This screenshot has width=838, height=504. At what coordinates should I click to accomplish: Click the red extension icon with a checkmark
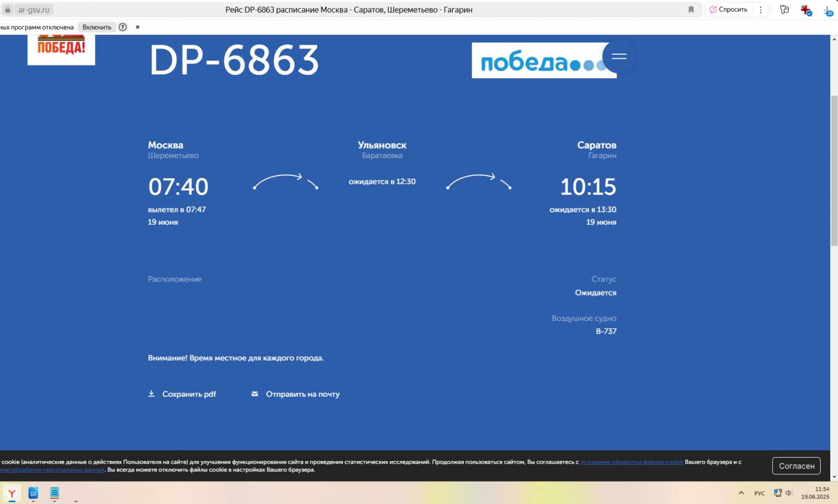pos(806,10)
